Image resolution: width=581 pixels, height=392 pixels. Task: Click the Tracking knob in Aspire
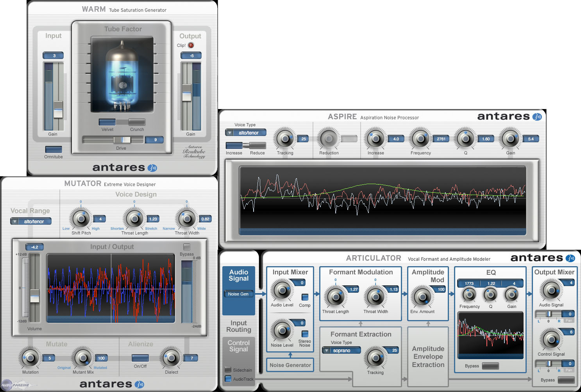coord(285,139)
